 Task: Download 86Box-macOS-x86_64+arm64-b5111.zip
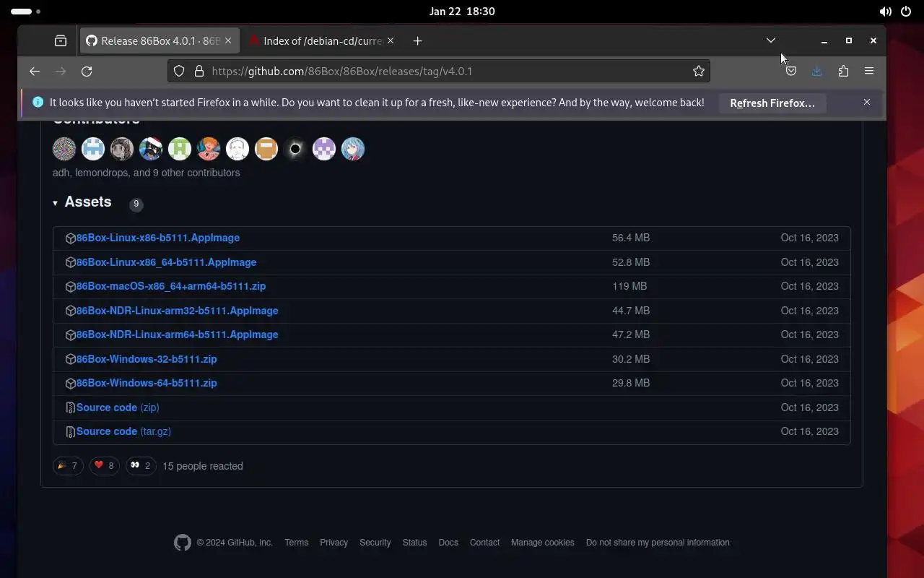click(171, 286)
